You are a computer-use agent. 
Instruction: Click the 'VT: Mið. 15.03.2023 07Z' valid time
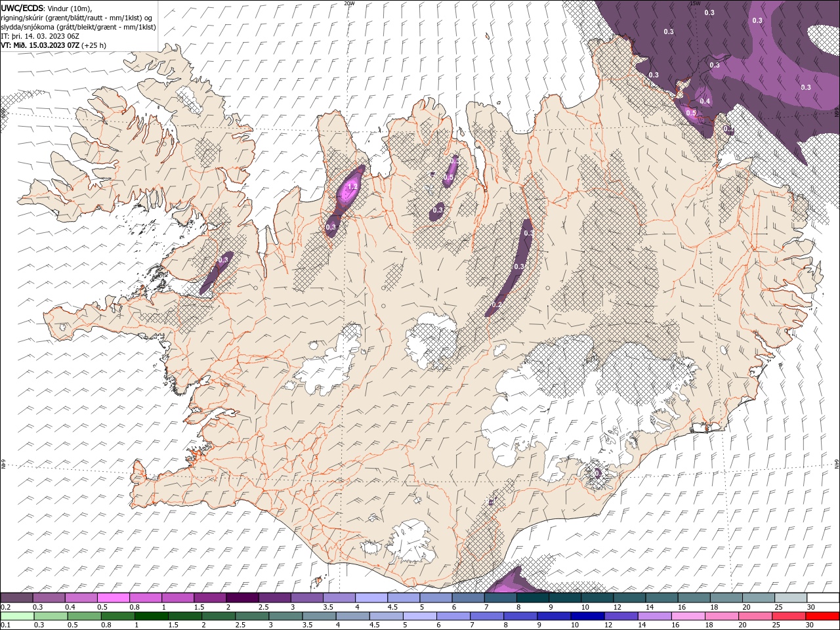pyautogui.click(x=40, y=45)
